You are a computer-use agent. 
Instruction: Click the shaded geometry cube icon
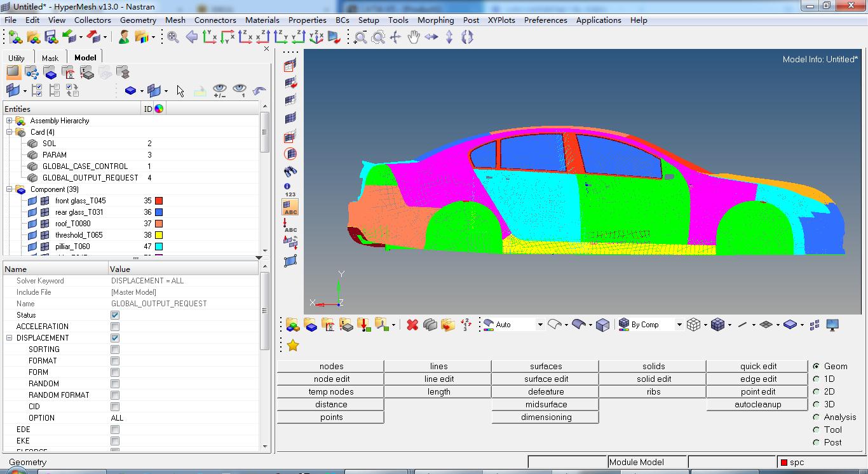pos(602,325)
